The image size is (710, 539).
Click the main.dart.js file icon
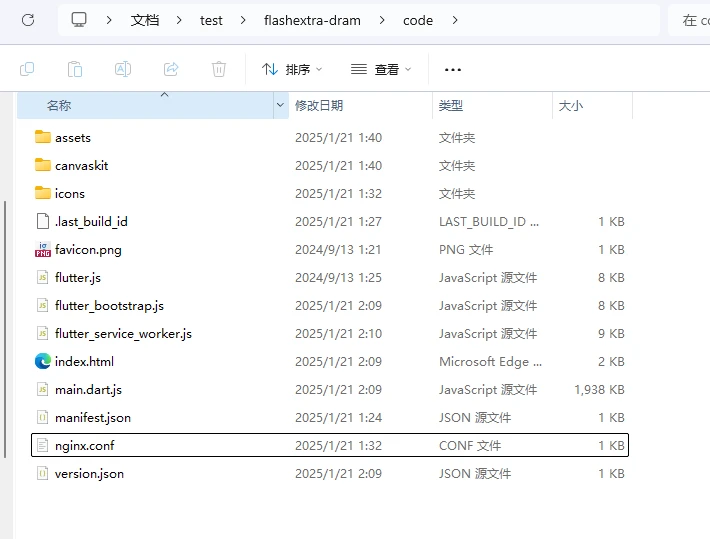point(43,389)
